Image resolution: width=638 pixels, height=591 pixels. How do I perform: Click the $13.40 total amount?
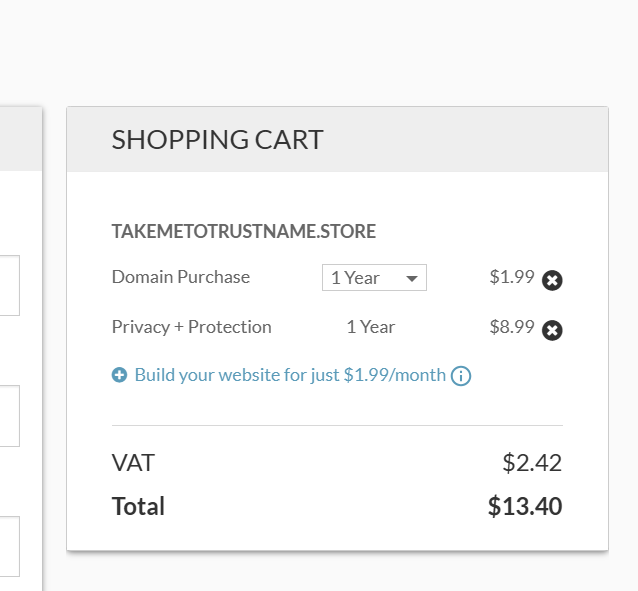[x=525, y=506]
